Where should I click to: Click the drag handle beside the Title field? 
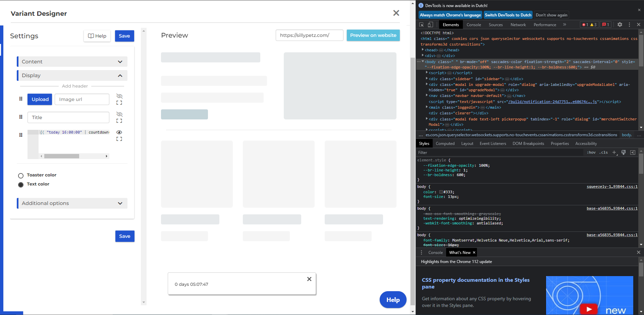[21, 117]
